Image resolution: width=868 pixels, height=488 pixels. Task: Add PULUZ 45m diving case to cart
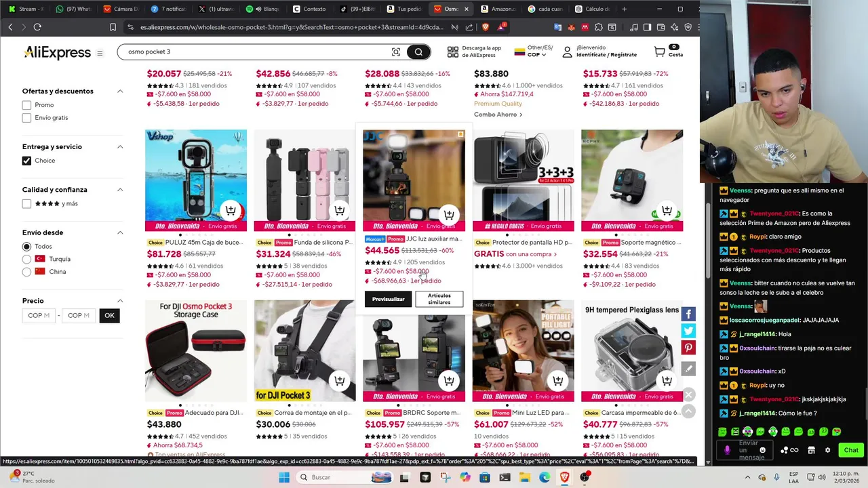[231, 211]
